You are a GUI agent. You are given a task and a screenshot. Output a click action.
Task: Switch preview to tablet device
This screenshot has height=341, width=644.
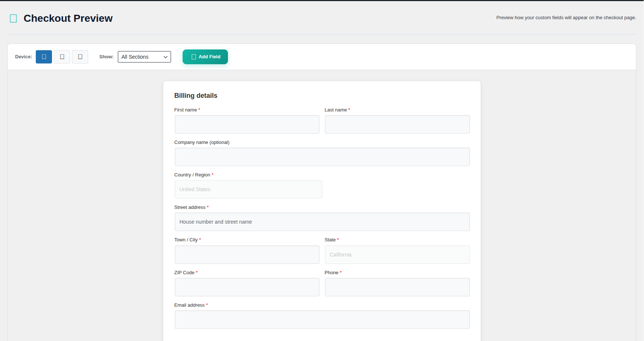(62, 57)
